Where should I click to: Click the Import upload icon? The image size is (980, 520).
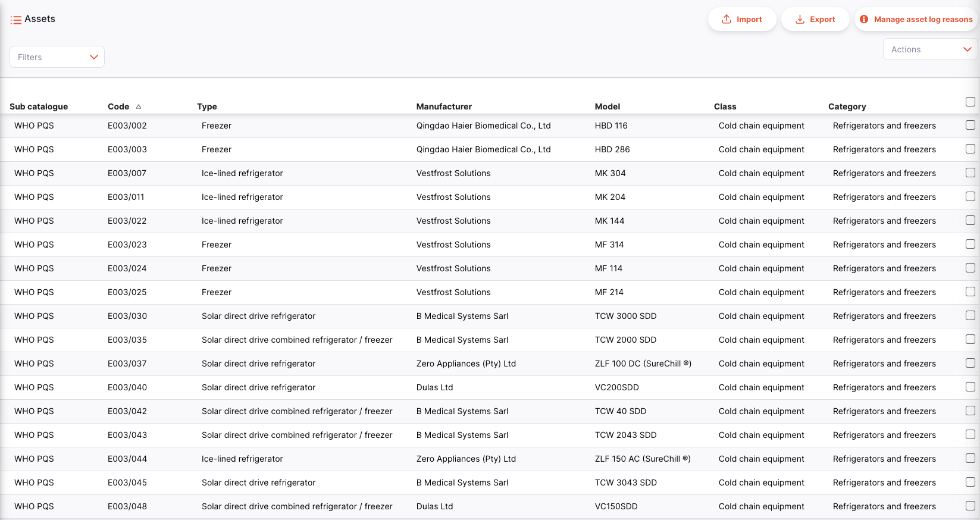point(727,19)
